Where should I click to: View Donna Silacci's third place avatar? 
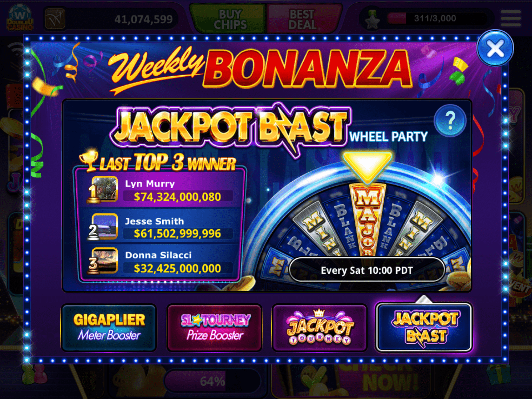tap(105, 260)
